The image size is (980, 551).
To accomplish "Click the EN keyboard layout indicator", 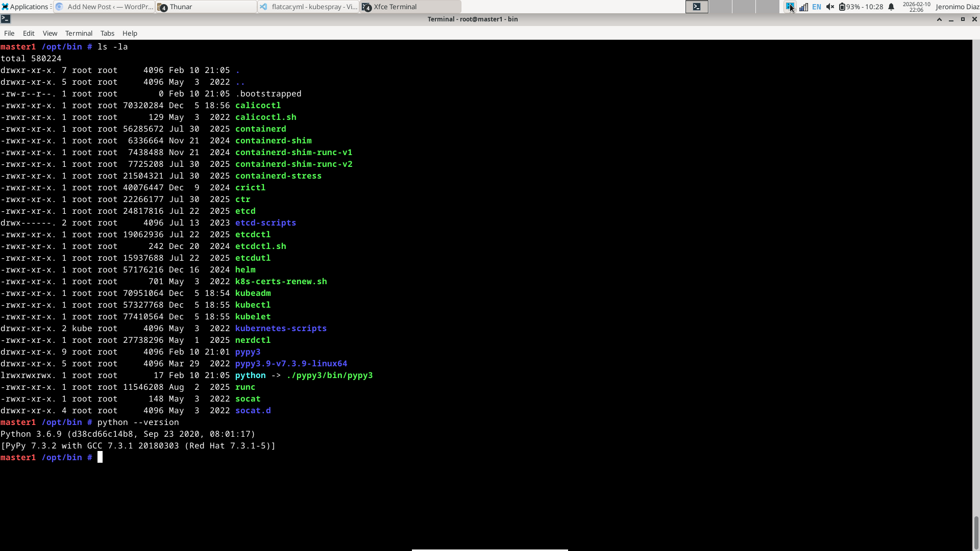I will tap(817, 7).
